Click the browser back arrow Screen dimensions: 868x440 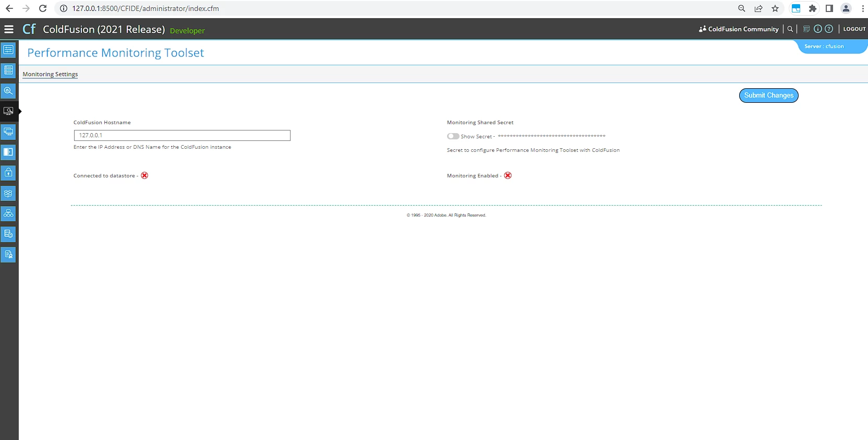click(x=9, y=8)
